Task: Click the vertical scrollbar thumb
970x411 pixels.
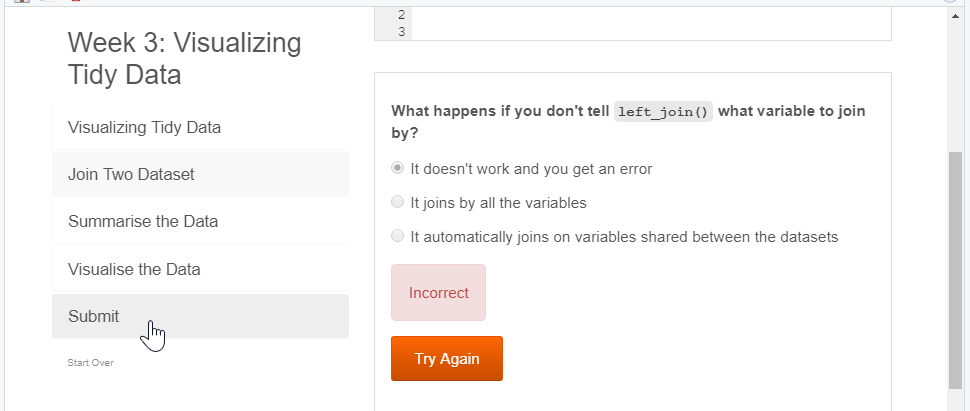Action: [955, 270]
